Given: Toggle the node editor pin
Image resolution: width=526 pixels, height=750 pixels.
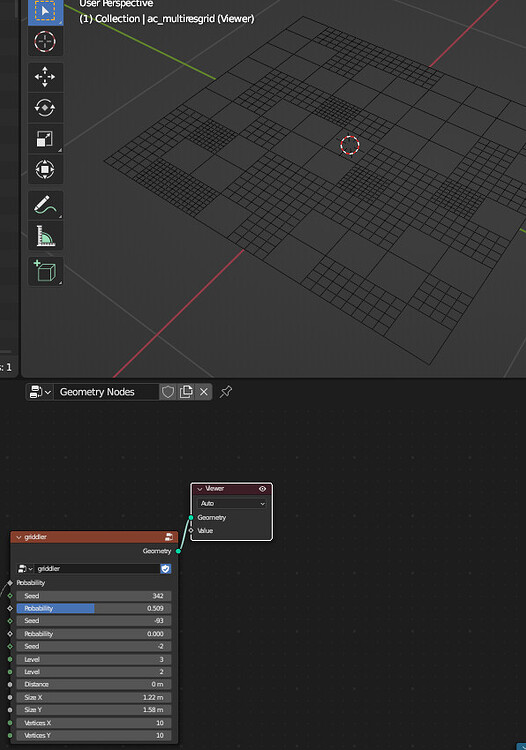Looking at the screenshot, I should 226,392.
